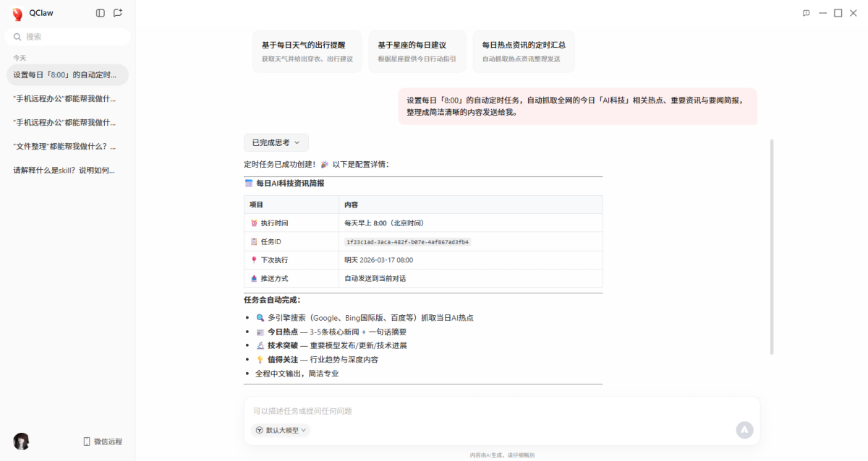Expand the 已完成思考 thinking section

click(276, 143)
